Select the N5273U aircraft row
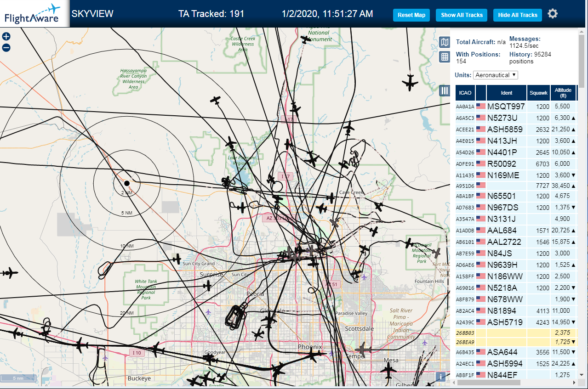 (x=516, y=118)
